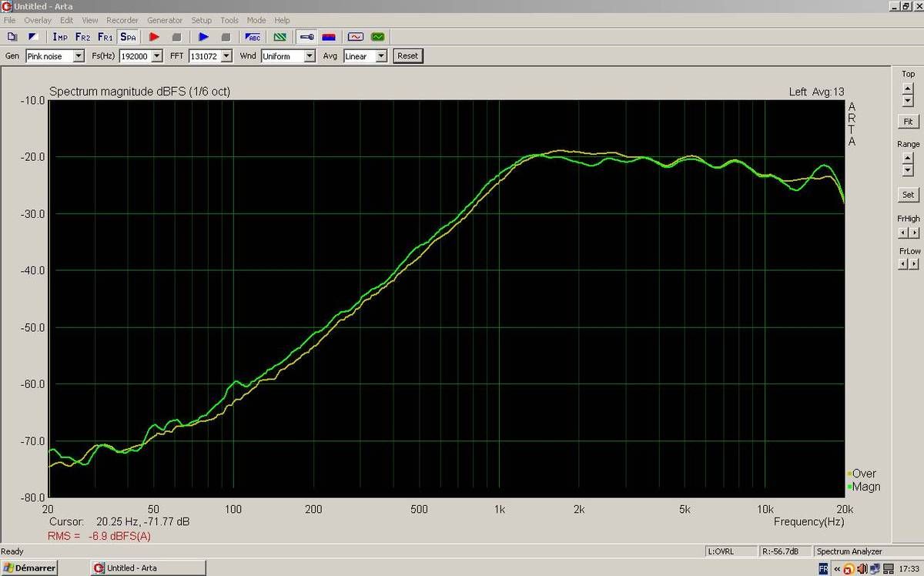The height and width of the screenshot is (576, 924).
Task: Click the Fit button
Action: 908,122
